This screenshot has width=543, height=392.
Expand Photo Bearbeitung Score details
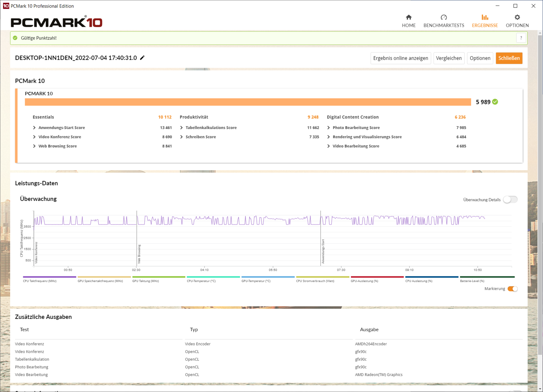pyautogui.click(x=328, y=128)
